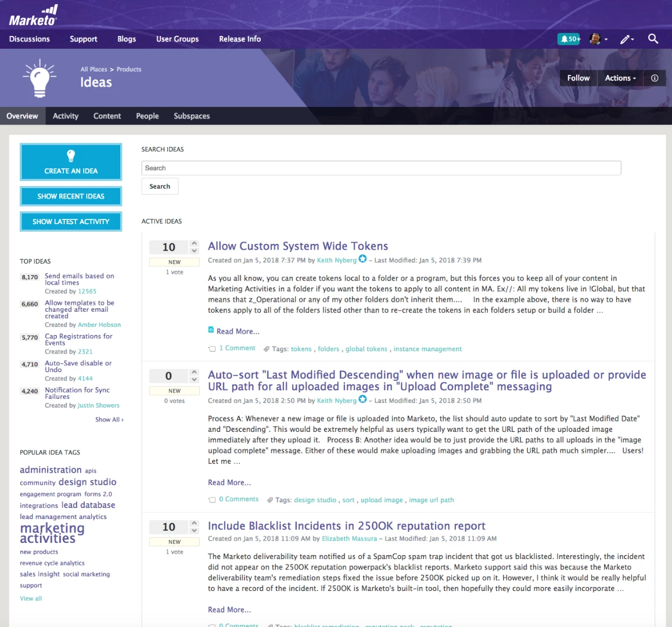This screenshot has height=627, width=672.
Task: Open the Discussions menu
Action: pyautogui.click(x=30, y=39)
